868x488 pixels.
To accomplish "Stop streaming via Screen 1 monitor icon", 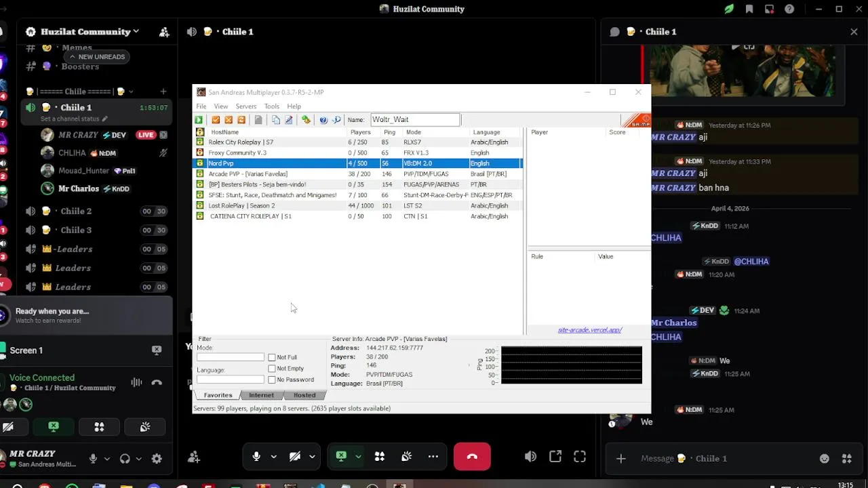I will point(157,350).
